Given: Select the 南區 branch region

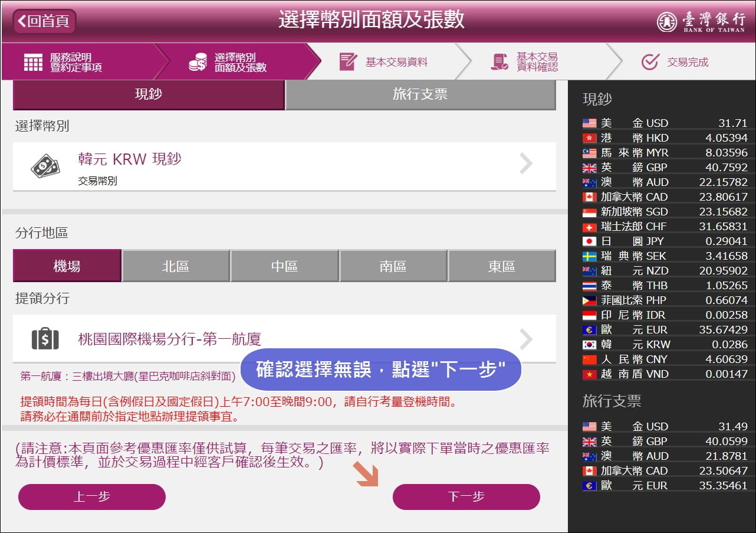Looking at the screenshot, I should click(x=393, y=266).
